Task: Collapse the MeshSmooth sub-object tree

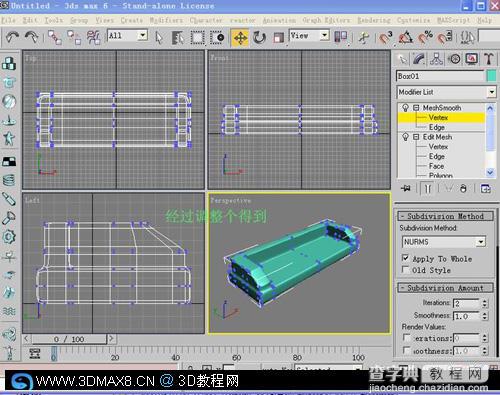Action: [416, 108]
